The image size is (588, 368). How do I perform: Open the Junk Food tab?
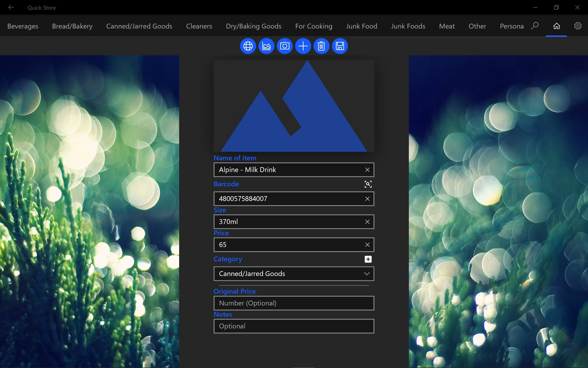(362, 26)
